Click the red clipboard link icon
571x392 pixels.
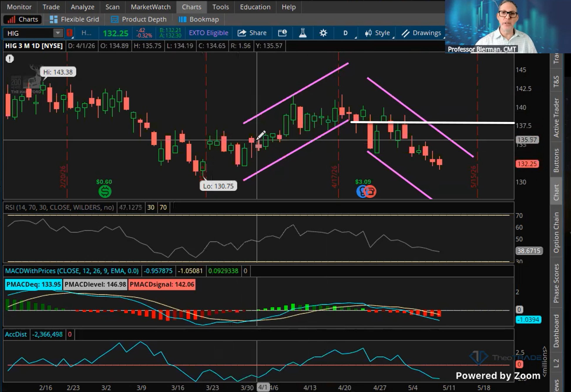(70, 33)
